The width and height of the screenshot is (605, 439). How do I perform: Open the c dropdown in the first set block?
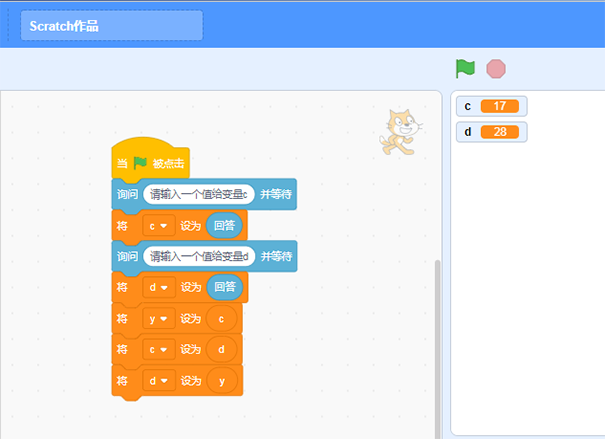[x=159, y=225]
